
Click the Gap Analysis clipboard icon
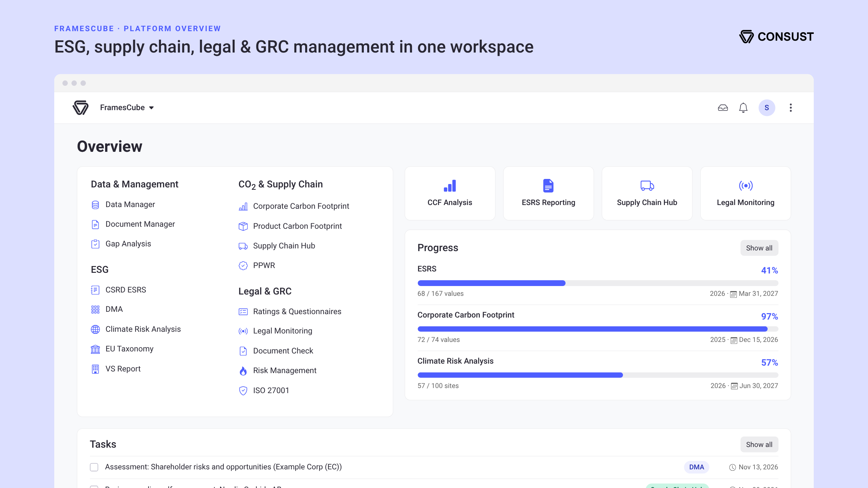(95, 244)
